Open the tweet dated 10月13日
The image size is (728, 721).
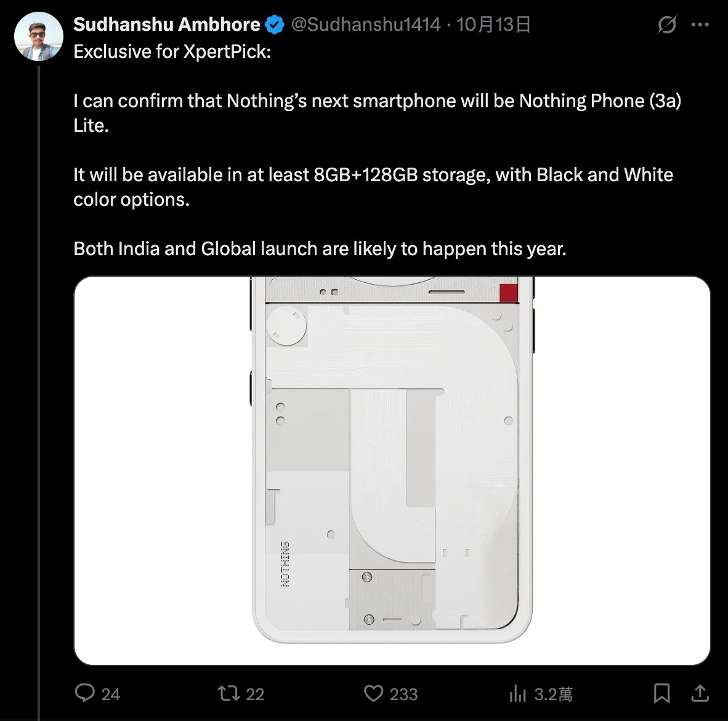[493, 25]
